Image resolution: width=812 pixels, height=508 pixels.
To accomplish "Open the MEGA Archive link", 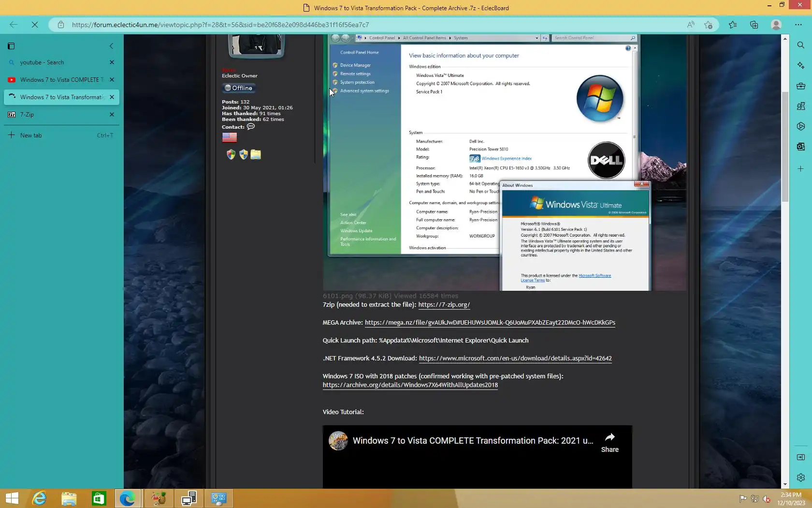I will 490,323.
